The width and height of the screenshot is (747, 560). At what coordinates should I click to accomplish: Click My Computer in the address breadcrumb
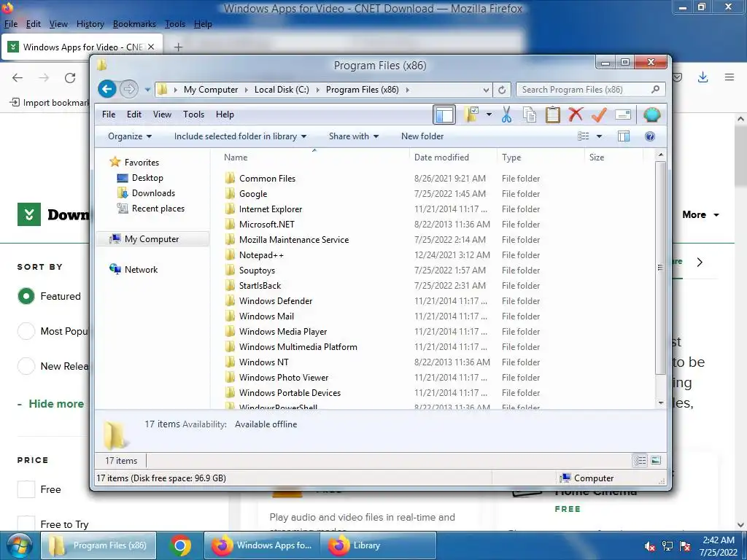211,90
